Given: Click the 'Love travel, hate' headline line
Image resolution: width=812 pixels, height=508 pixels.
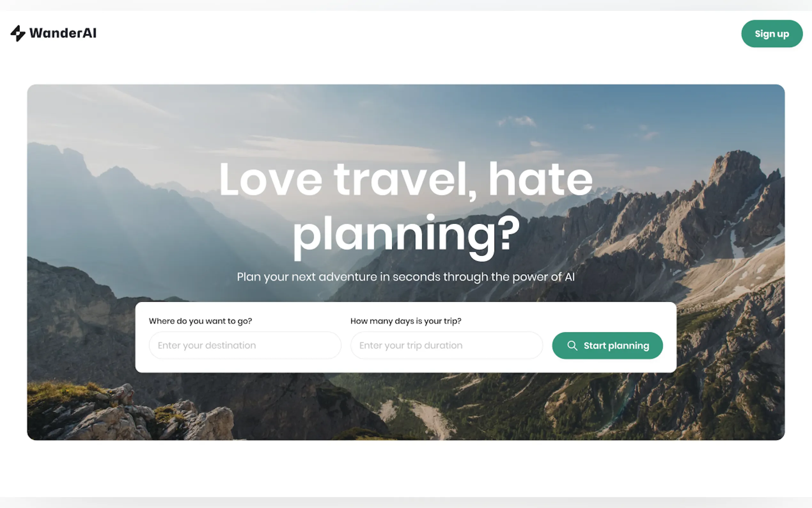Looking at the screenshot, I should [x=406, y=179].
